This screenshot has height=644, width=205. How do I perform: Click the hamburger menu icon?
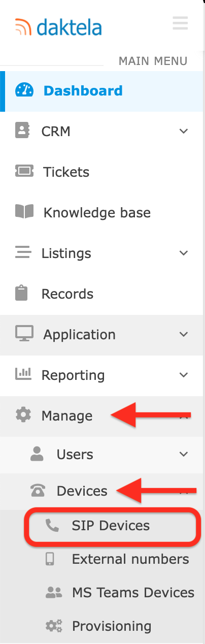point(180,23)
